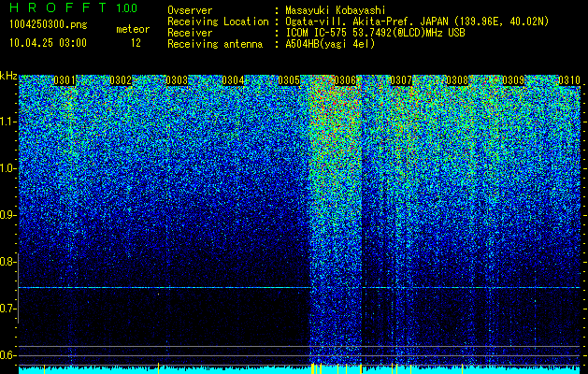Click the 0306 time marker

point(345,80)
